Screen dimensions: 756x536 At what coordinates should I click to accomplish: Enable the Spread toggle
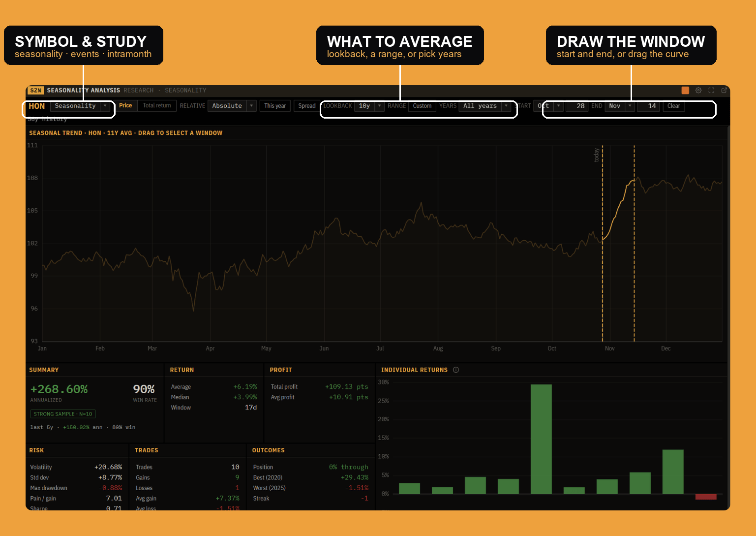[307, 106]
